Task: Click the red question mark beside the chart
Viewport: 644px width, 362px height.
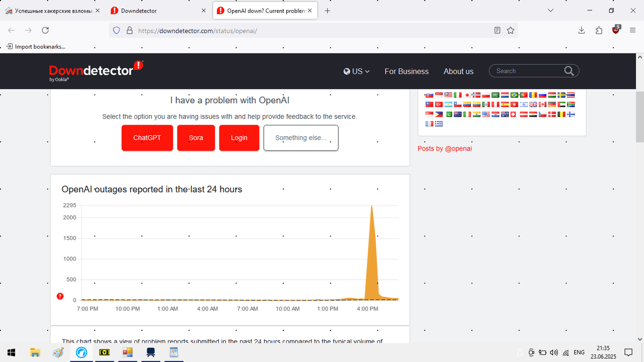Action: coord(60,296)
